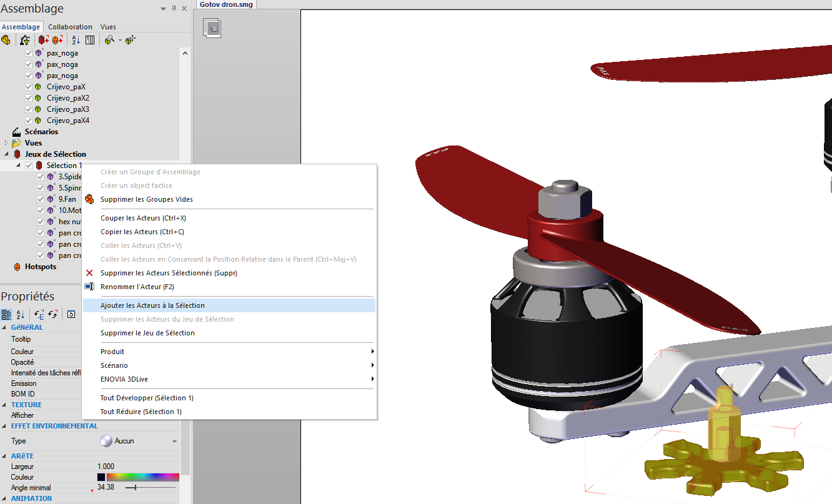Pick a color from the Couleur gradient bar
The width and height of the screenshot is (832, 504).
pos(143,477)
